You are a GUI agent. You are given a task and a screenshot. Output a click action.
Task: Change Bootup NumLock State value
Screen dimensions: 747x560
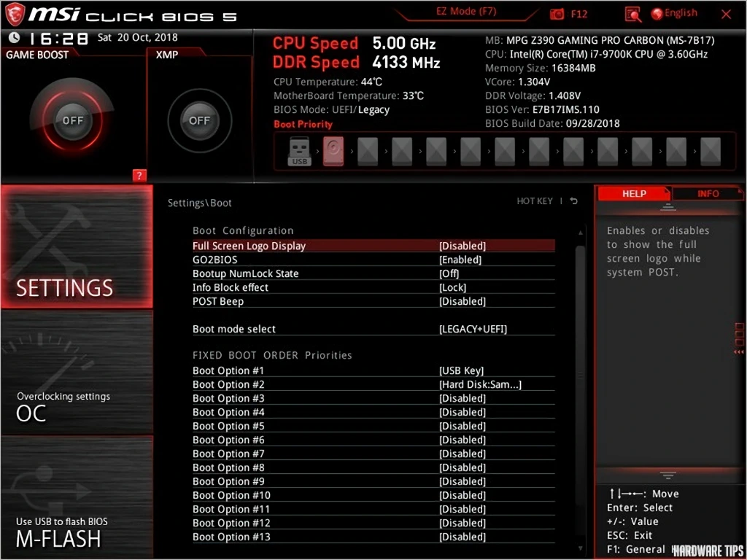pos(449,273)
